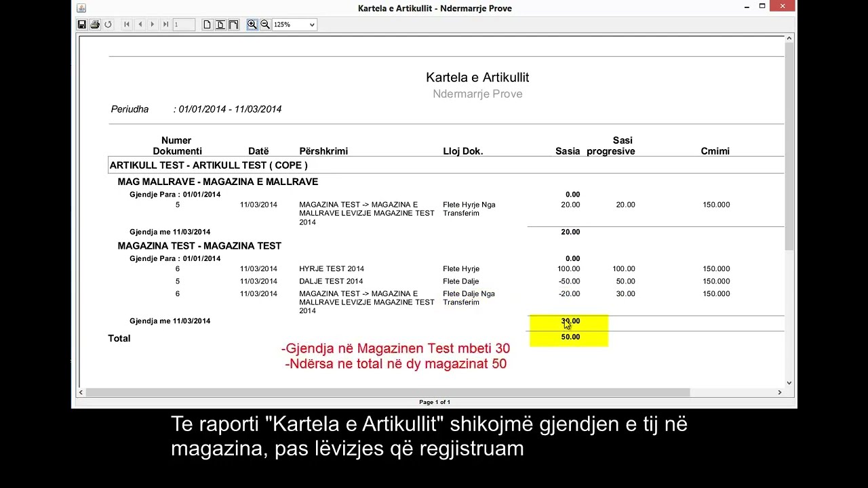Click the 'Page 1 of 1' status text
This screenshot has height=488, width=868.
coord(435,402)
